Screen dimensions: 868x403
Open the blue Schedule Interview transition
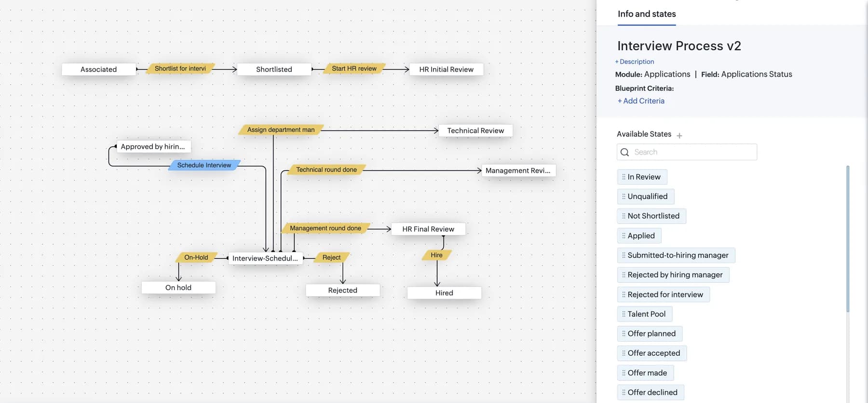coord(204,165)
